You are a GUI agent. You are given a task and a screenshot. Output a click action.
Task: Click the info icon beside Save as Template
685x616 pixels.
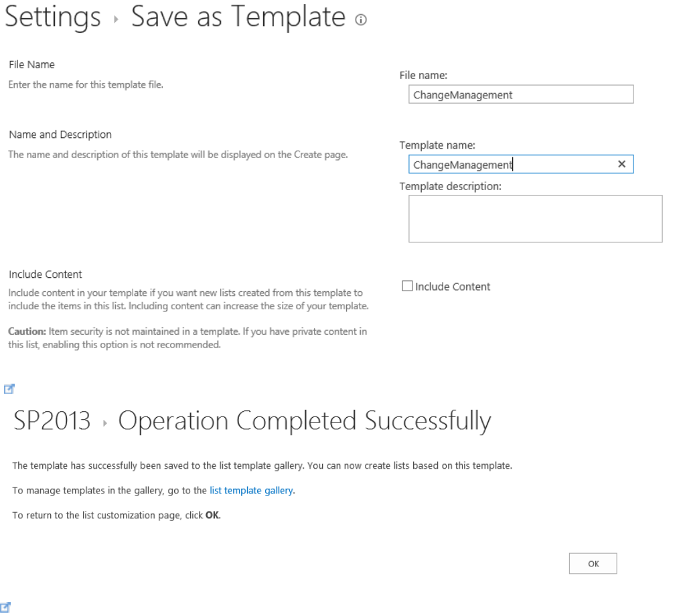[x=362, y=21]
